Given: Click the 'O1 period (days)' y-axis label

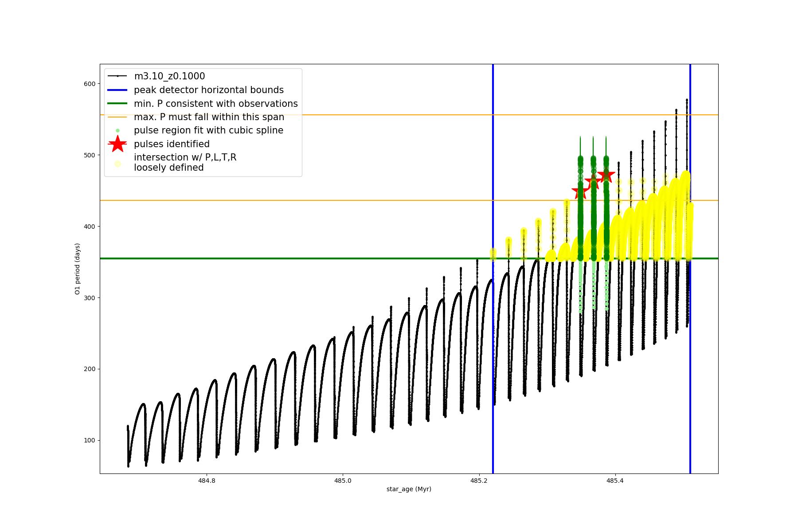Looking at the screenshot, I should (x=78, y=269).
